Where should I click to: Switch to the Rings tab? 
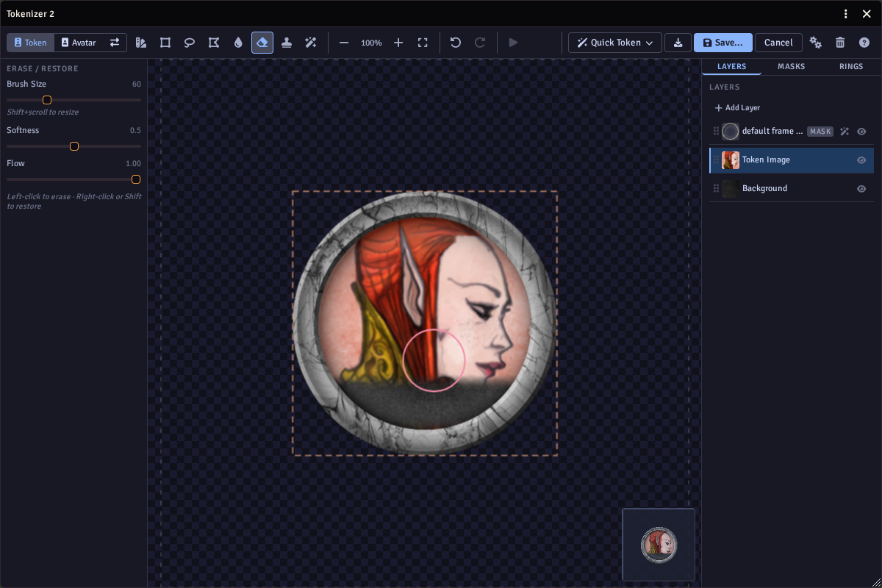tap(851, 67)
